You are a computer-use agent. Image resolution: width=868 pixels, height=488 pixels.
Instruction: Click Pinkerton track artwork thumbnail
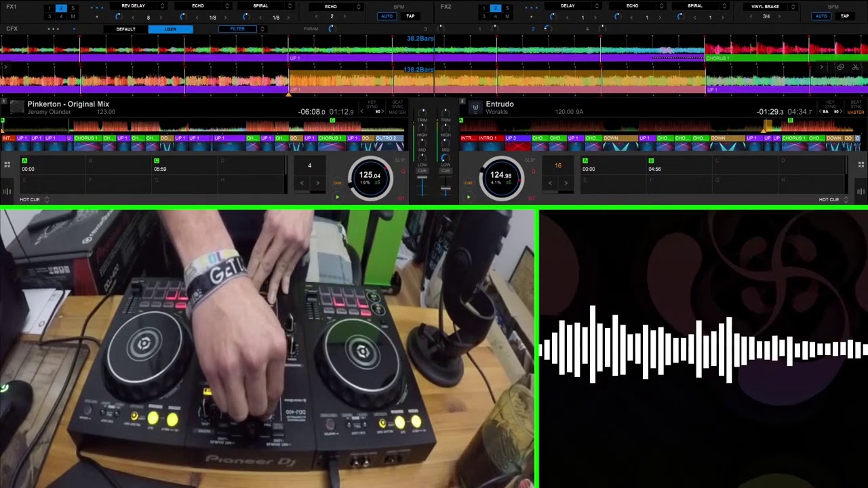[x=17, y=107]
